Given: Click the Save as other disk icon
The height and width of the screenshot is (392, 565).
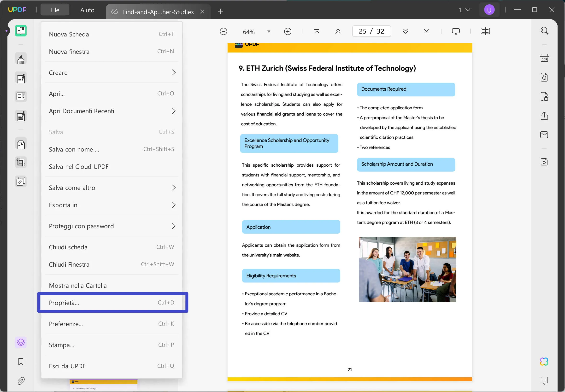Looking at the screenshot, I should (x=544, y=162).
